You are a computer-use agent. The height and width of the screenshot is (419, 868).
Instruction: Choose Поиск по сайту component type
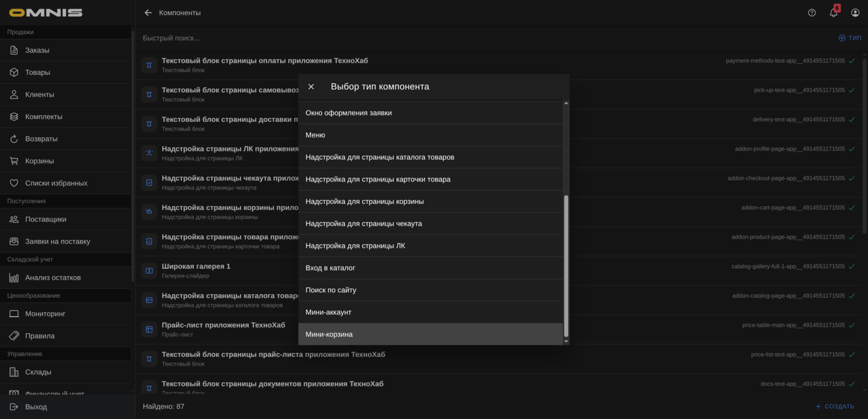tap(331, 290)
